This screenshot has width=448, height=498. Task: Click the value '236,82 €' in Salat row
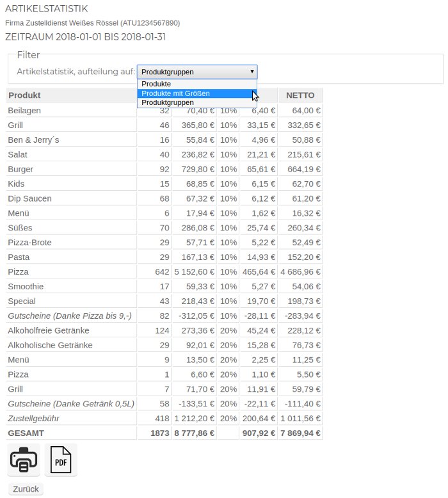(x=198, y=154)
